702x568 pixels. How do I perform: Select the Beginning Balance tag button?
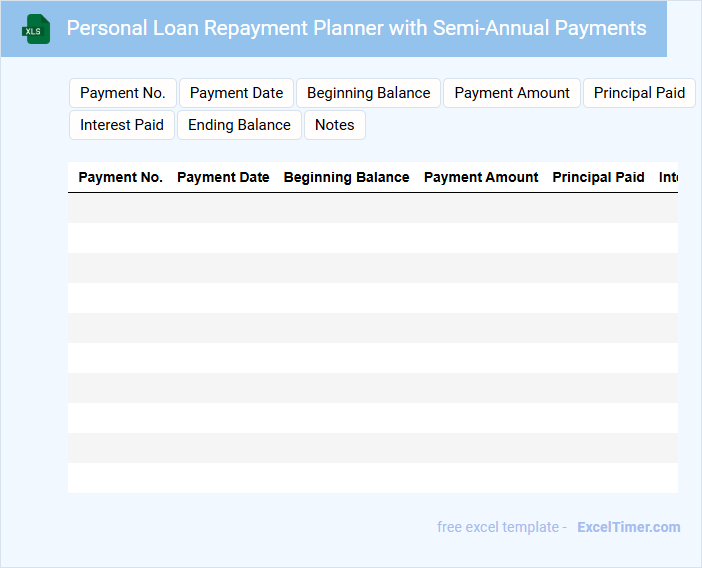(x=368, y=93)
